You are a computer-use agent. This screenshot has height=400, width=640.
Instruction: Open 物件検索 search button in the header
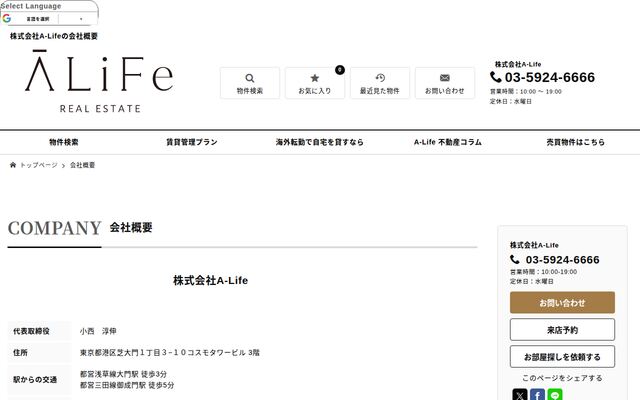click(250, 83)
